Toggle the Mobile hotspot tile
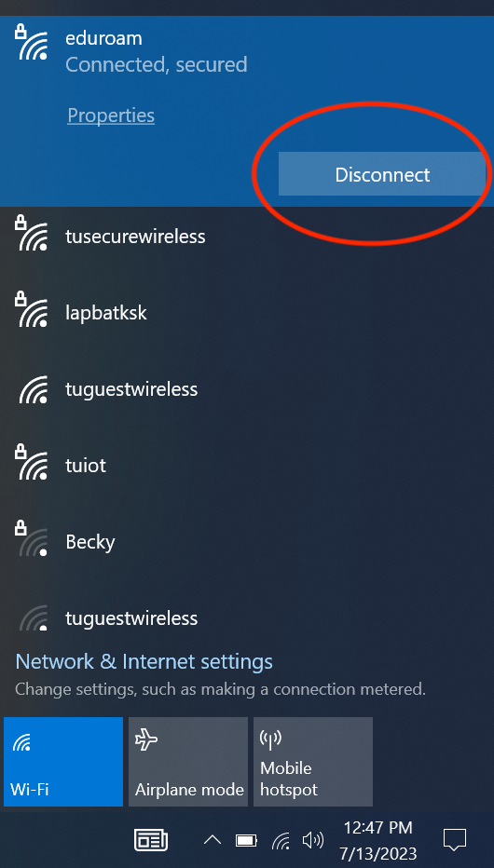 point(313,762)
